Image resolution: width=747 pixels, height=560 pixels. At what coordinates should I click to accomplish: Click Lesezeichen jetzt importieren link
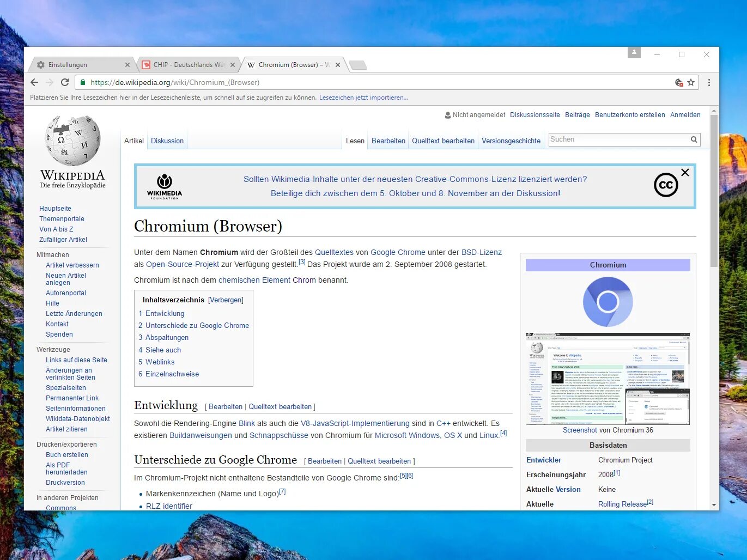(x=363, y=98)
